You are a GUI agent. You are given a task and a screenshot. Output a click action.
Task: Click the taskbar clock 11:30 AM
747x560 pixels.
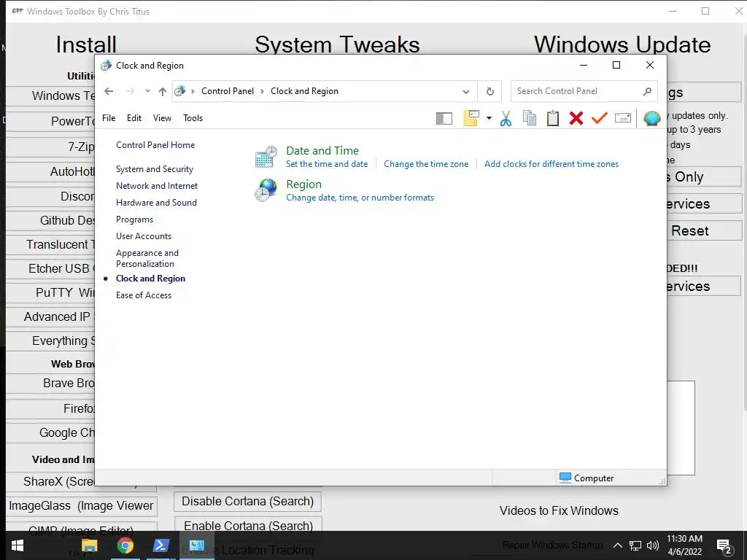click(x=684, y=539)
